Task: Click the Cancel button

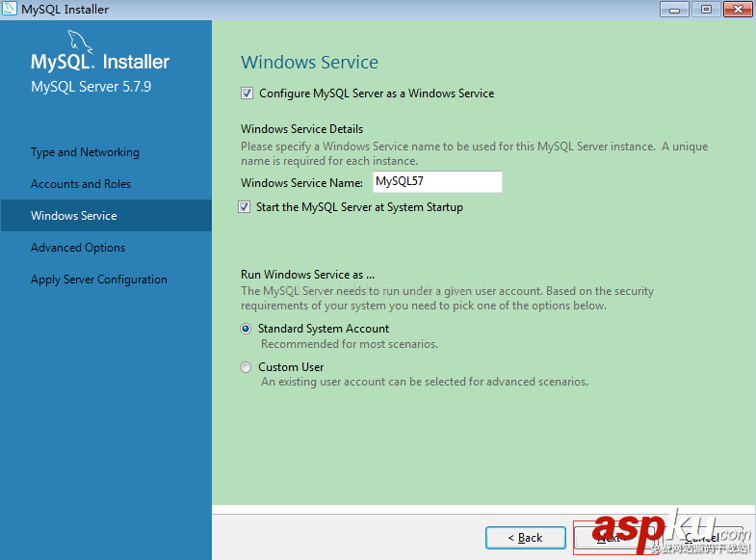Action: 704,538
